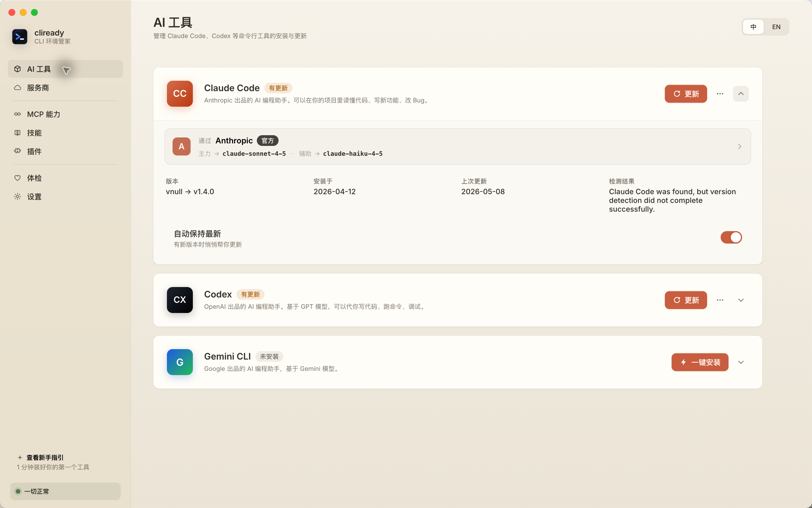Update Codex with the 更新 button

tap(686, 300)
